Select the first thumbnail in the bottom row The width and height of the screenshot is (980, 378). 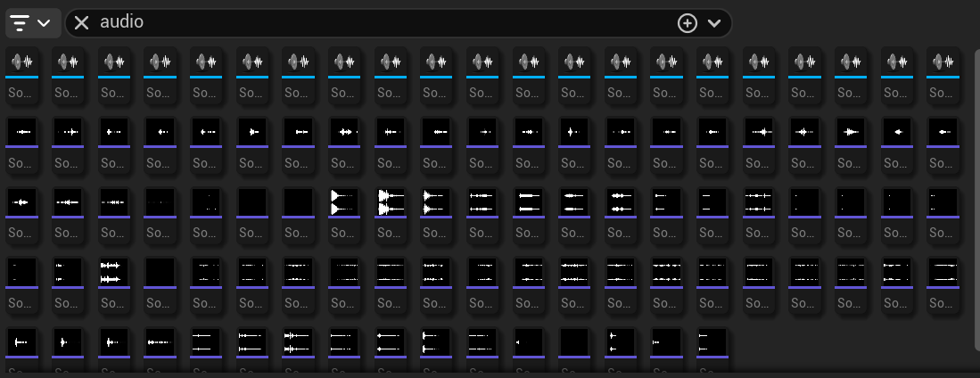[22, 341]
